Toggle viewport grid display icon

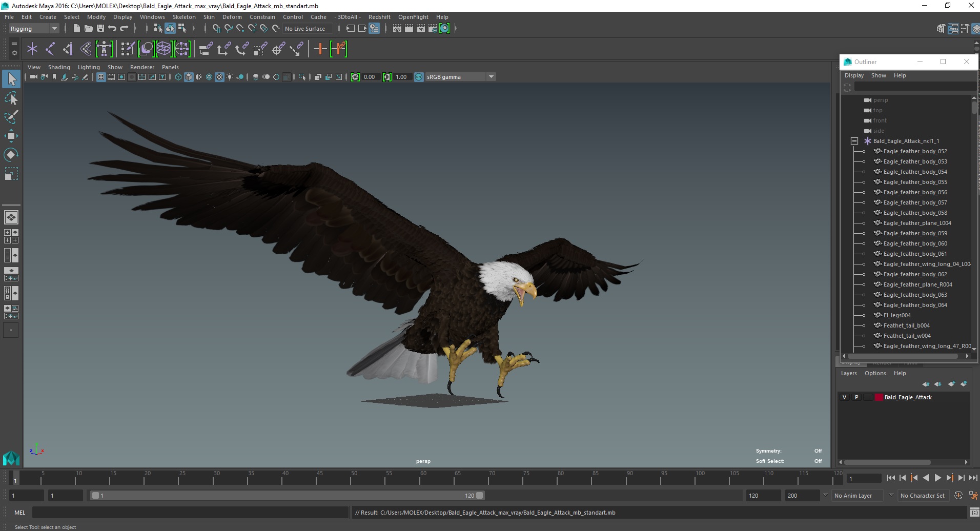[101, 77]
